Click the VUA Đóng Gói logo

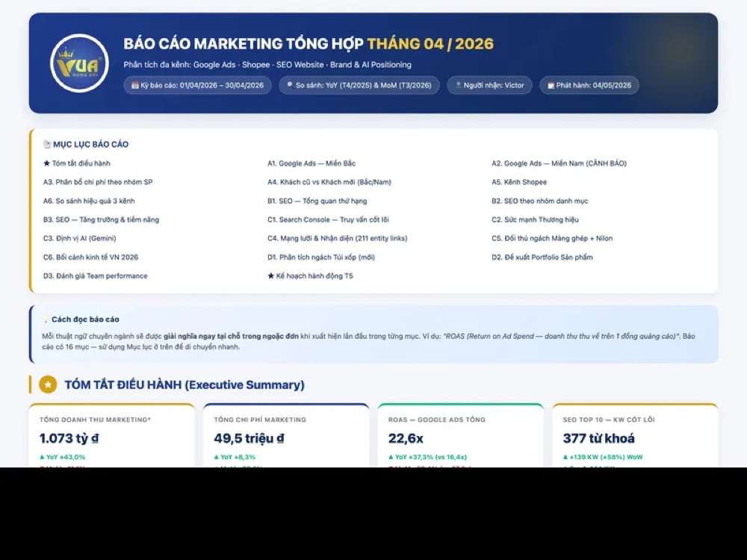[79, 63]
